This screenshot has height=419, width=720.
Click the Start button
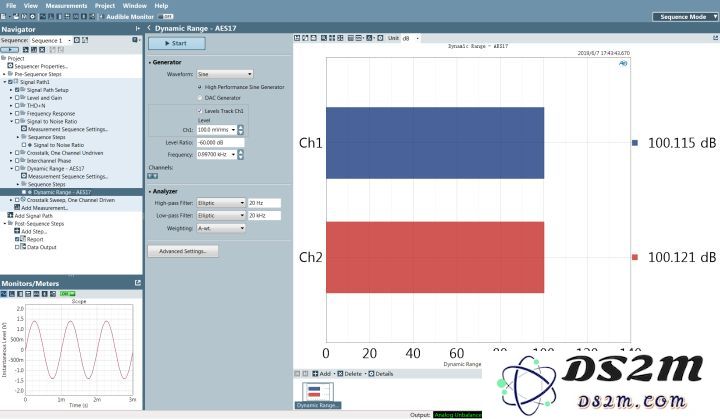pos(177,43)
